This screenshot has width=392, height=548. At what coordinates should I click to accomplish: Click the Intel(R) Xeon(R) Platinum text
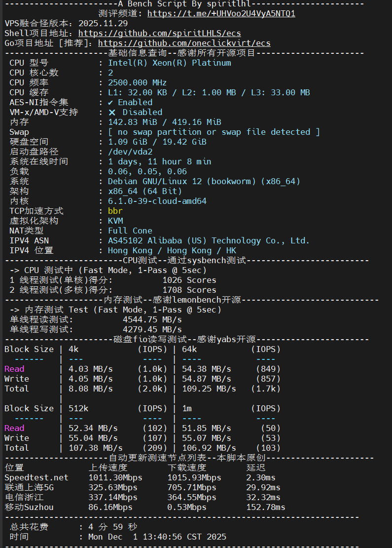(169, 63)
